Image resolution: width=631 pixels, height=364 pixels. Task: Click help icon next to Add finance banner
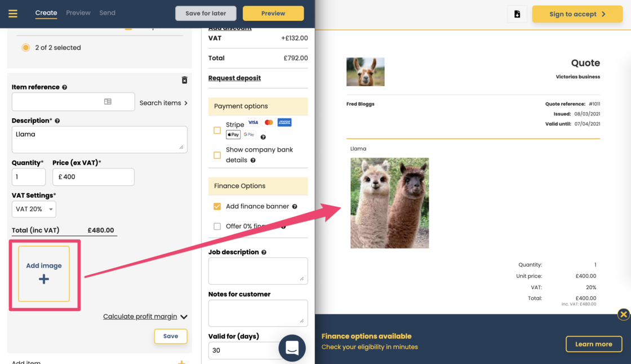[295, 207]
